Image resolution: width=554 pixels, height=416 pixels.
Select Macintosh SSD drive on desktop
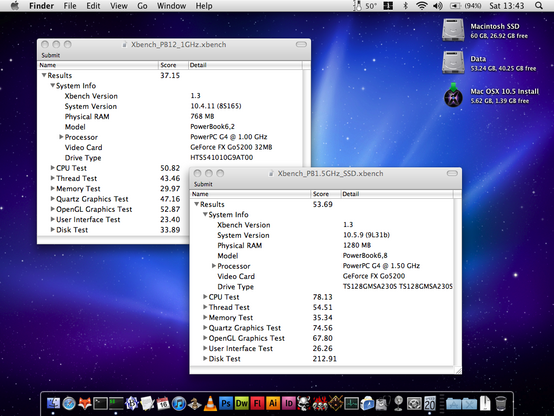click(x=453, y=30)
